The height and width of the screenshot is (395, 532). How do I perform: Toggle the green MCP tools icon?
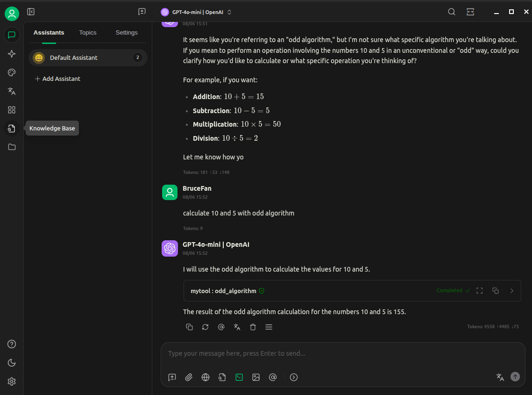pos(239,377)
